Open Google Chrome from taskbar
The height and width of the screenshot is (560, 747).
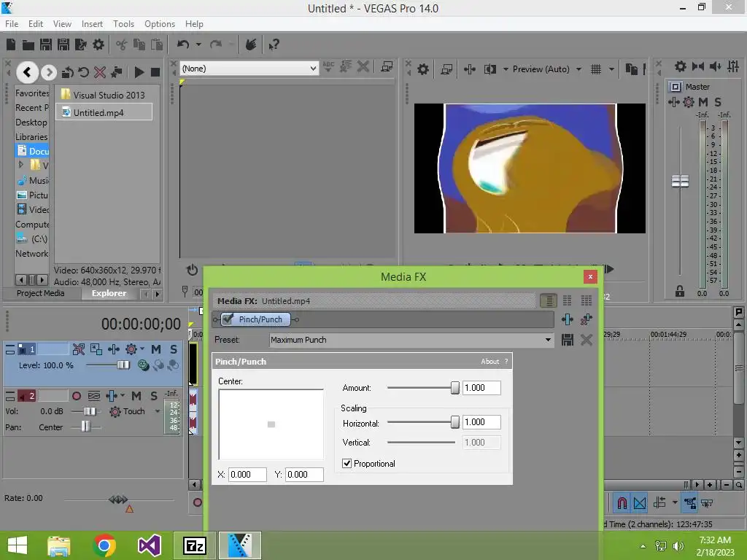point(104,545)
